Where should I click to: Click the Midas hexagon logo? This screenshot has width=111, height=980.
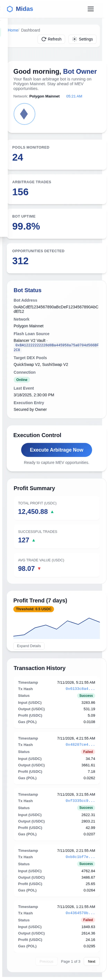point(10,9)
